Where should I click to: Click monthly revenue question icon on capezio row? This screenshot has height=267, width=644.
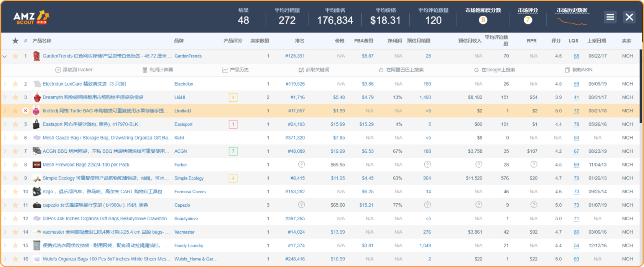(x=479, y=205)
